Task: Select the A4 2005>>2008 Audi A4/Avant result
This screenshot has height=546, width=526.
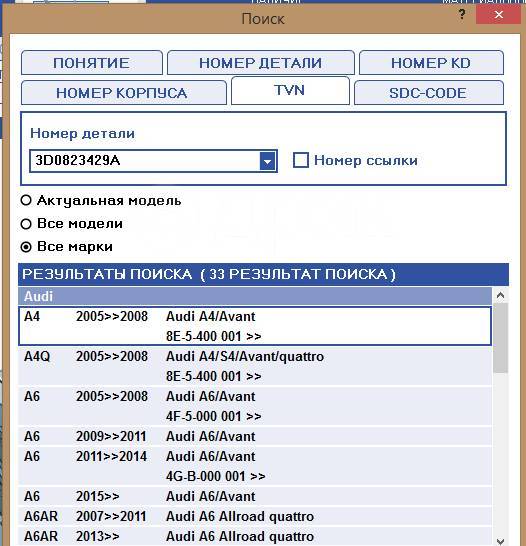Action: 255,326
